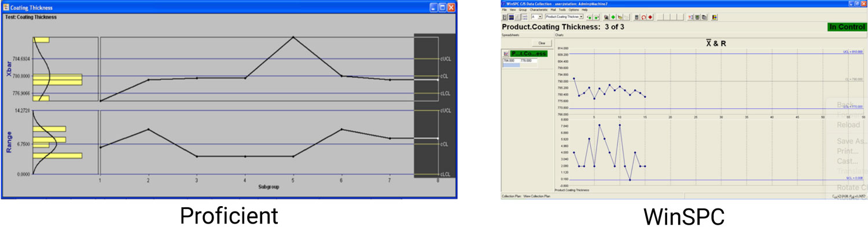The width and height of the screenshot is (868, 227).
Task: Open the View menu in WinSPC
Action: [x=513, y=10]
